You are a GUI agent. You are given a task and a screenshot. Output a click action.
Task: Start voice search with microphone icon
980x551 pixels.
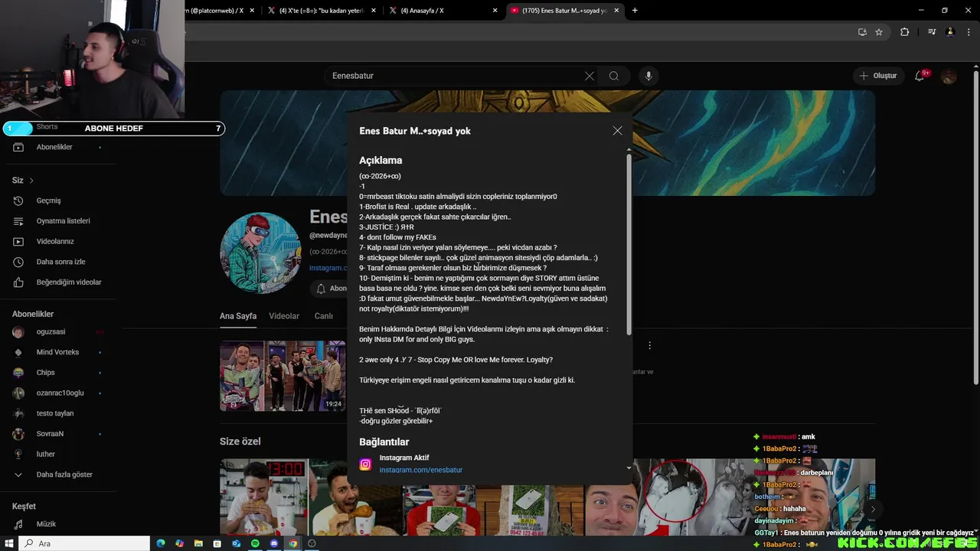coord(648,76)
